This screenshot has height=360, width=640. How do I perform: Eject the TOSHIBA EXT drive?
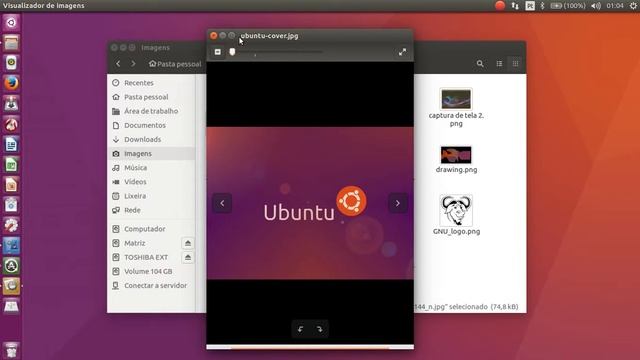(188, 258)
